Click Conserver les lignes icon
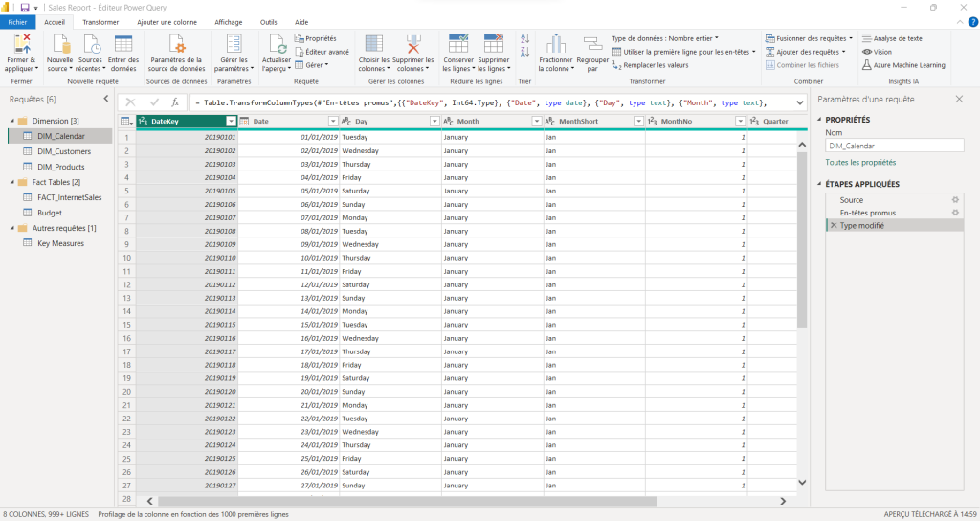The height and width of the screenshot is (521, 980). point(458,44)
